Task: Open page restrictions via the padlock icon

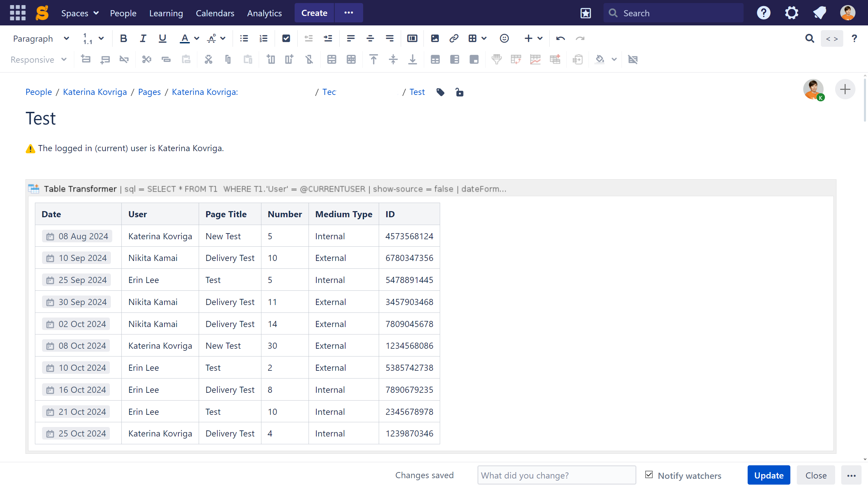Action: (459, 92)
